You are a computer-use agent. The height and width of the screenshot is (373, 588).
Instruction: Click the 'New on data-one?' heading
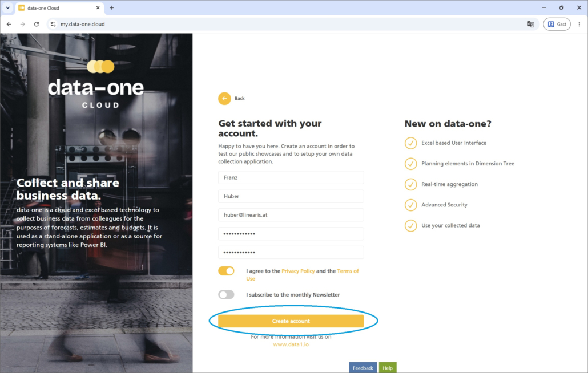(448, 124)
